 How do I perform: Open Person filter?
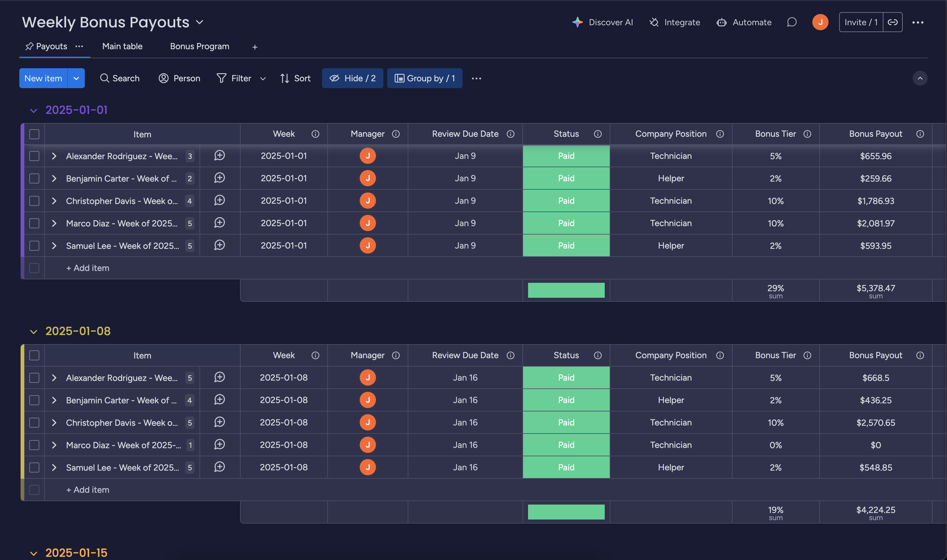click(x=179, y=78)
